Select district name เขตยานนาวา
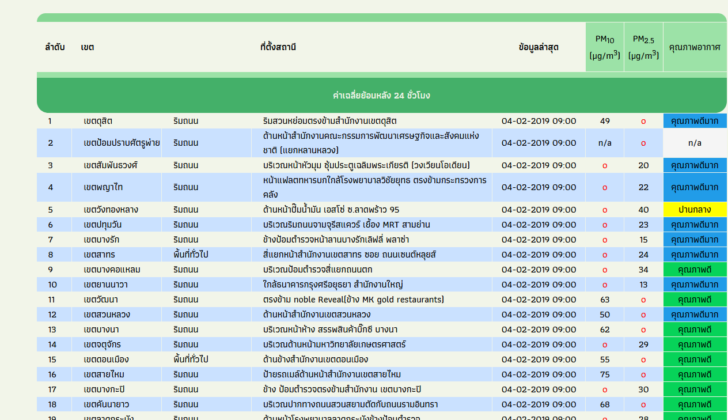 105,284
